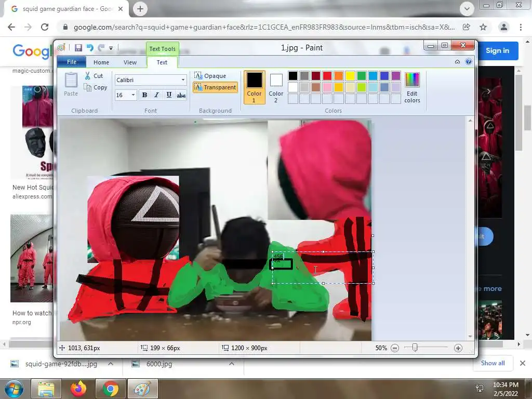Share this page icon in Chrome address bar

click(x=467, y=27)
